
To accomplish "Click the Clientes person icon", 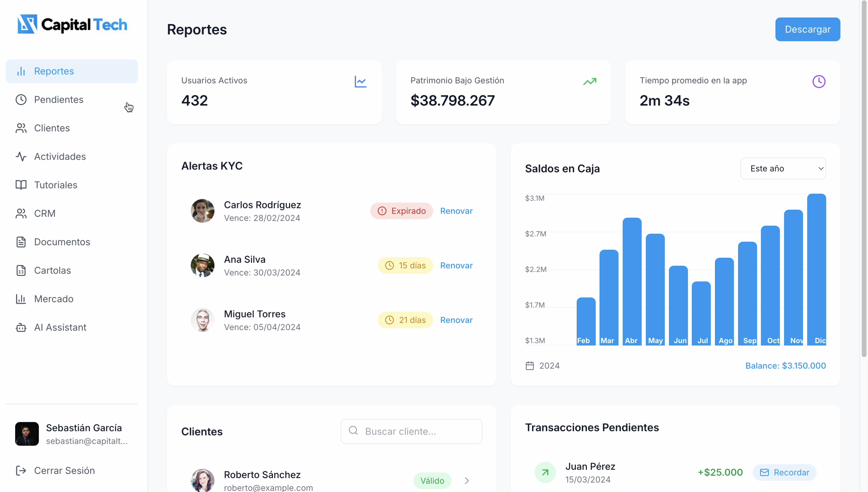I will coord(21,128).
